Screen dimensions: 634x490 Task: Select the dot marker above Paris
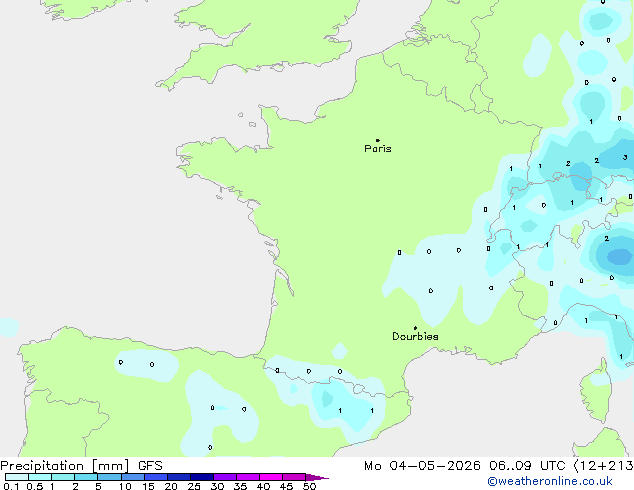click(378, 140)
